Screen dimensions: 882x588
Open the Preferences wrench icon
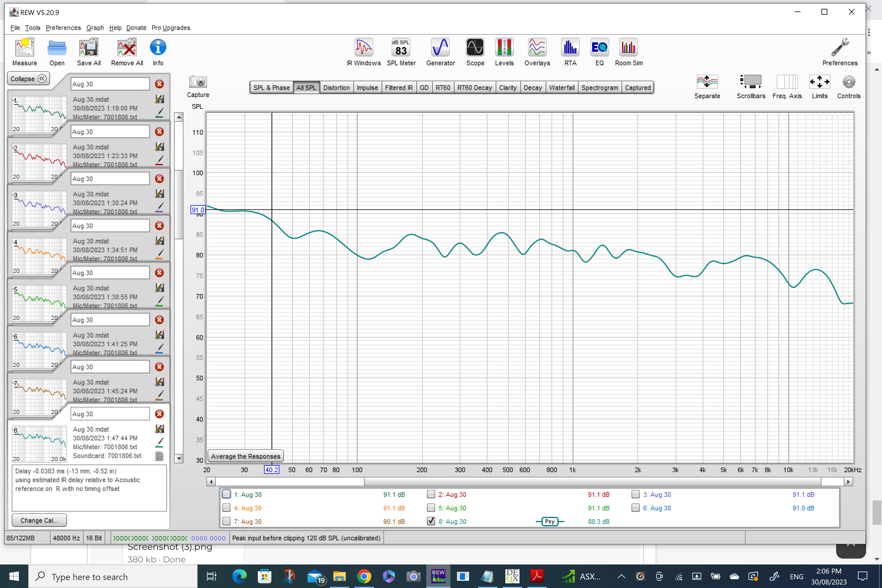840,52
